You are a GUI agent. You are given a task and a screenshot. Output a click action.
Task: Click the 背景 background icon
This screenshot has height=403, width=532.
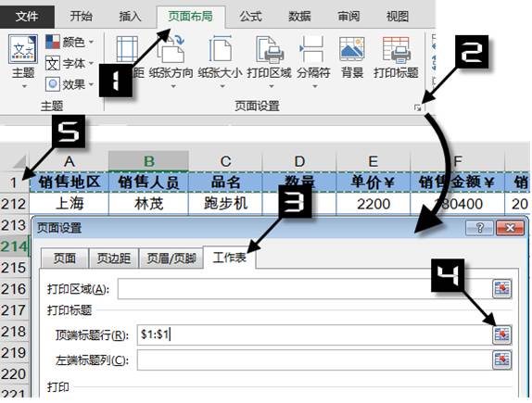[x=352, y=49]
